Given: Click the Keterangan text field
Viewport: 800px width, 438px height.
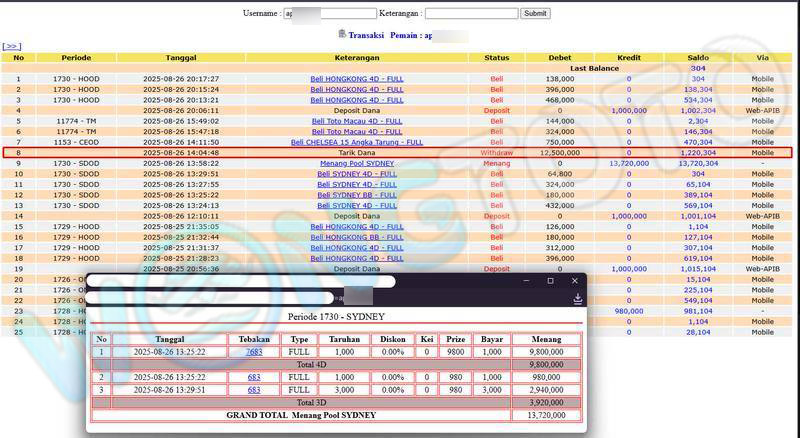Looking at the screenshot, I should click(x=471, y=14).
